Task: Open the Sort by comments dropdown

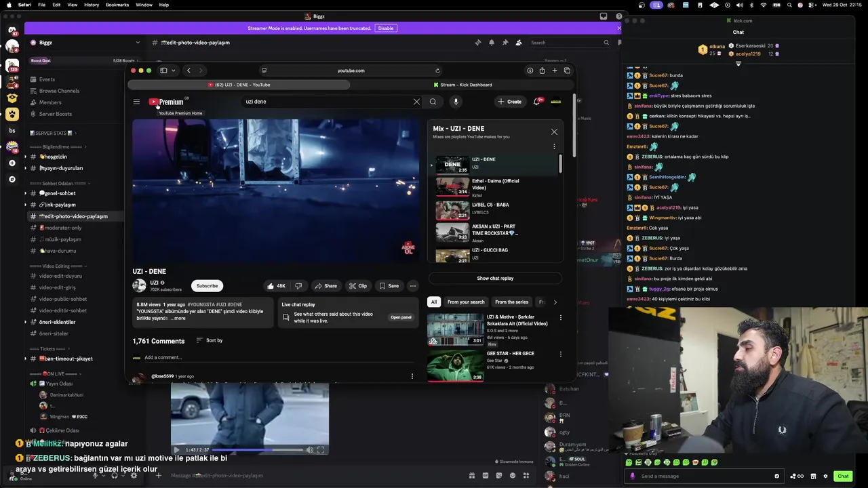Action: (x=210, y=340)
